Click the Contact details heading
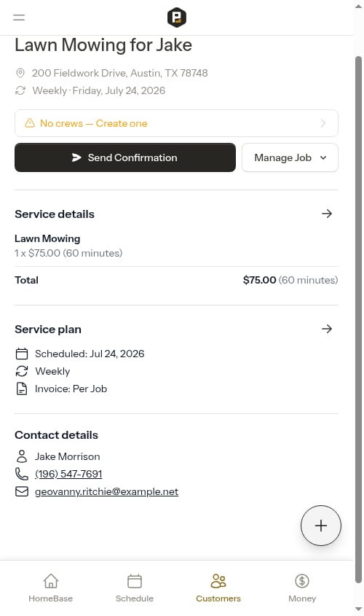364x616 pixels. click(x=57, y=435)
